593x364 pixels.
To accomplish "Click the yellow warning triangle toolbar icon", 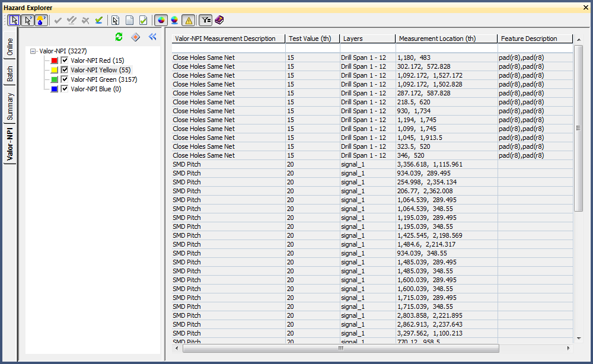I will pyautogui.click(x=188, y=20).
